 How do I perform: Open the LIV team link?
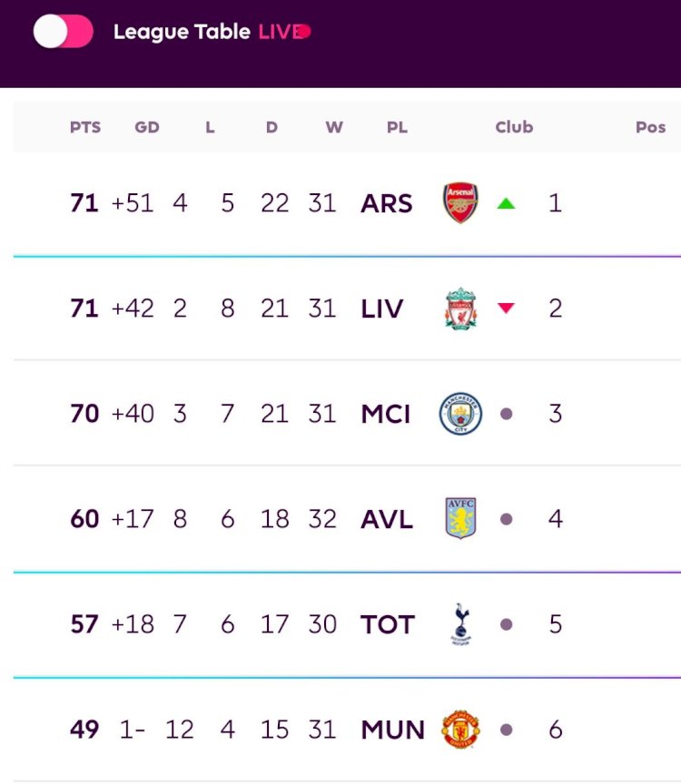coord(381,309)
